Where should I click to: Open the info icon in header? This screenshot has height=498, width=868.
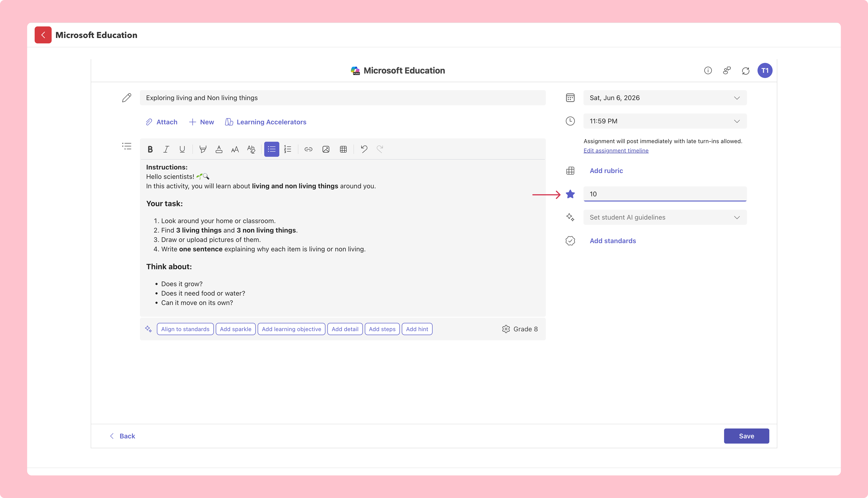point(708,70)
